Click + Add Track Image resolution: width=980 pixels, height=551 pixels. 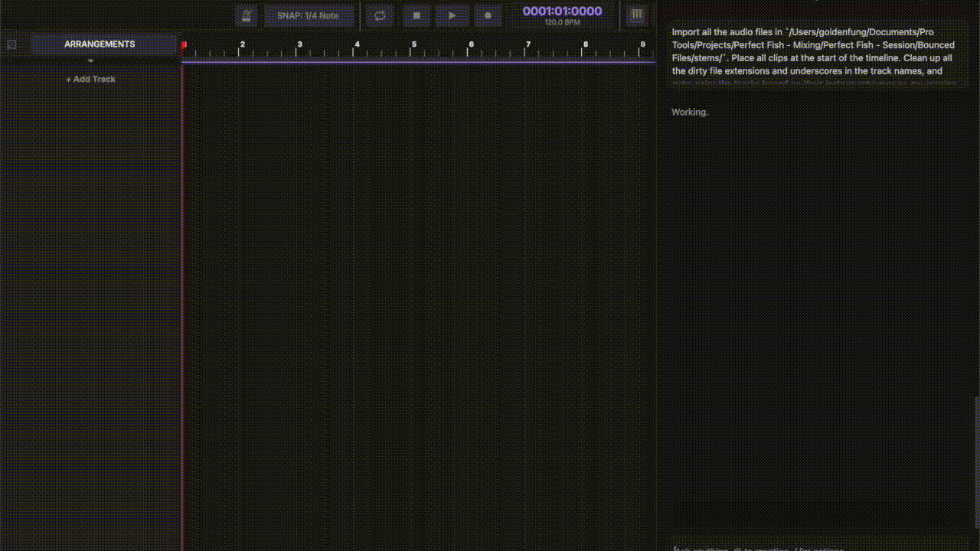tap(90, 79)
